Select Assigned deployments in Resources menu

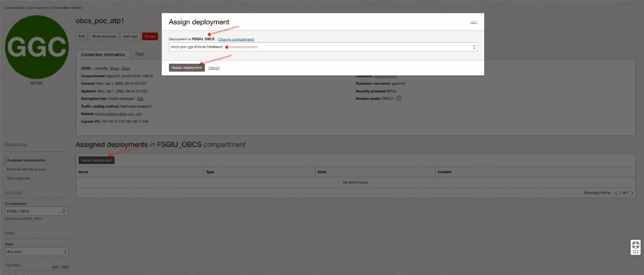pyautogui.click(x=26, y=160)
